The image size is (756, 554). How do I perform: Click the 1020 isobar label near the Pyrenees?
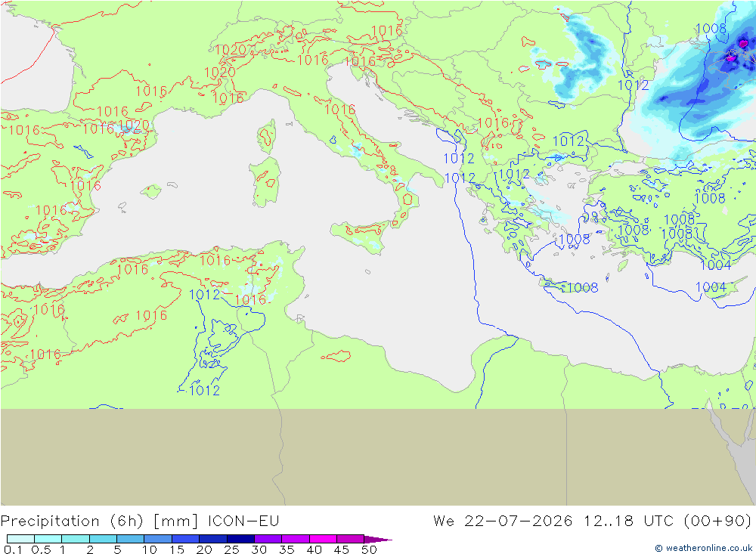tap(134, 125)
